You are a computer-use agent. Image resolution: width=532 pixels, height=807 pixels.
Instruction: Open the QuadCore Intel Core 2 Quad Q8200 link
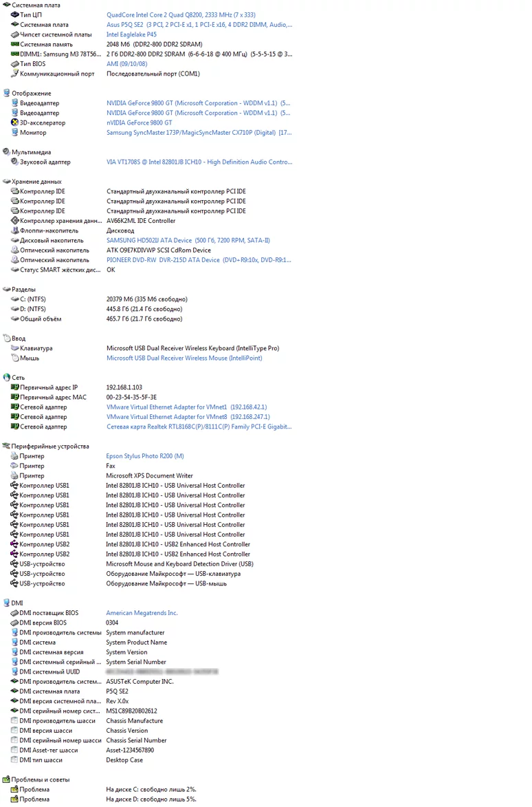pyautogui.click(x=181, y=15)
